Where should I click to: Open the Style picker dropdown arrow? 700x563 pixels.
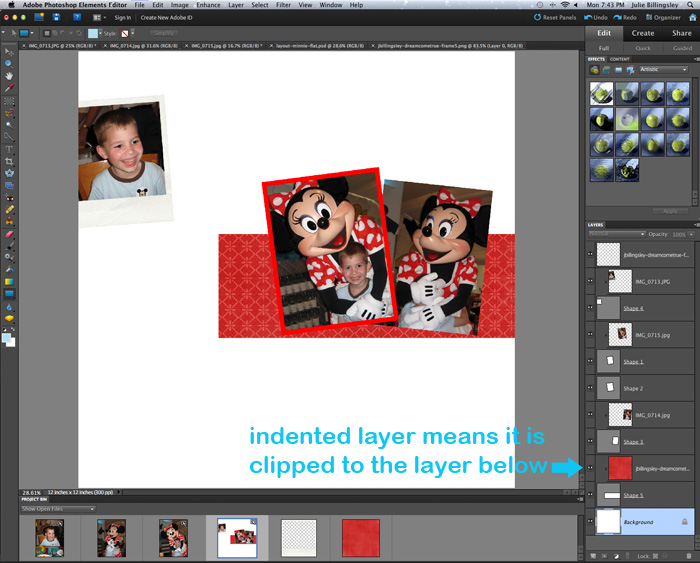(x=133, y=33)
